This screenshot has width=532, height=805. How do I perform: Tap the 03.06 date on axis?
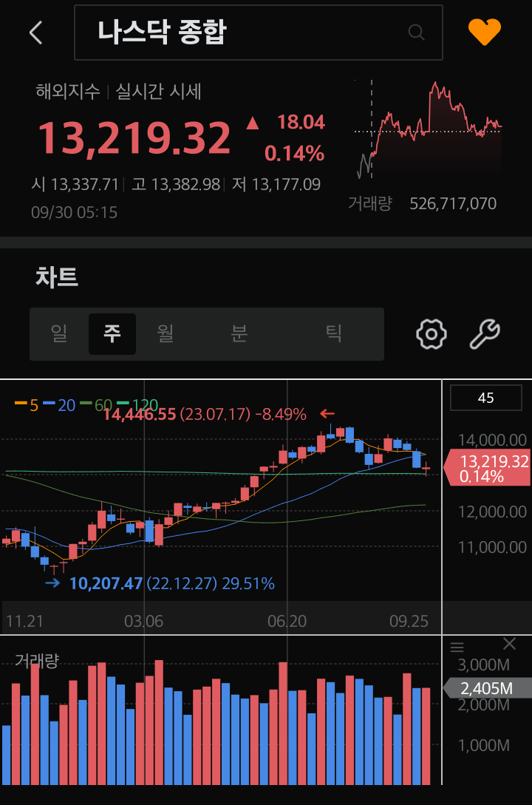click(x=143, y=622)
